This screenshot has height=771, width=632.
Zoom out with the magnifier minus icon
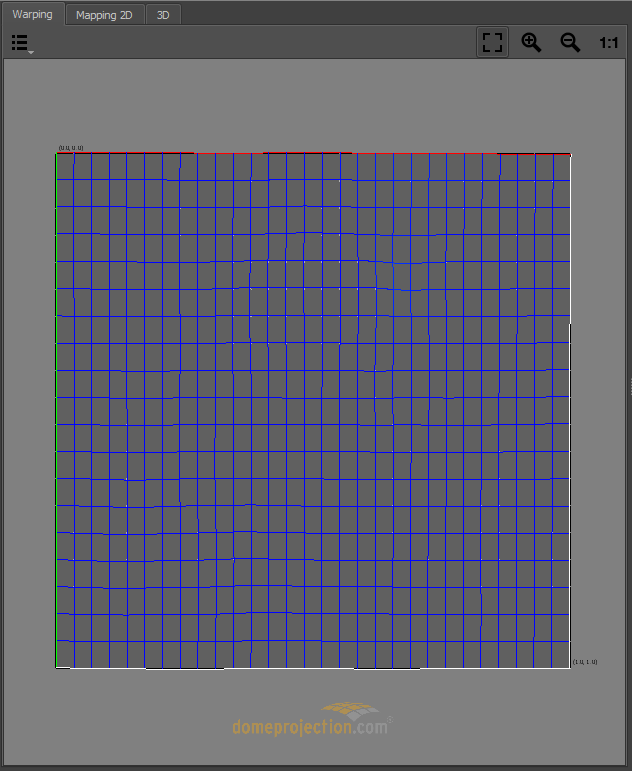click(570, 43)
